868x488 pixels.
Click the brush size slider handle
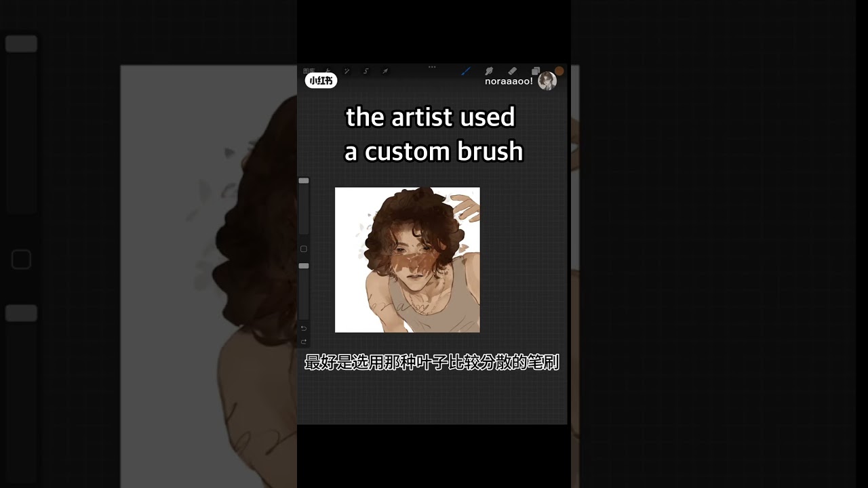pyautogui.click(x=304, y=180)
